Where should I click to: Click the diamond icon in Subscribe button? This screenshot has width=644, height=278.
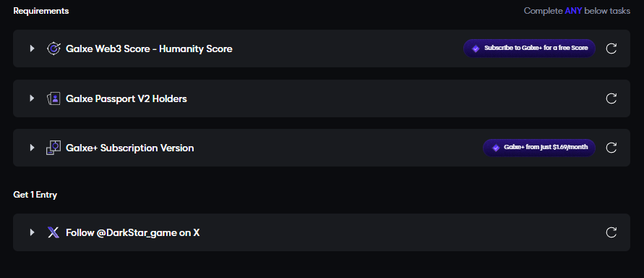pos(476,49)
